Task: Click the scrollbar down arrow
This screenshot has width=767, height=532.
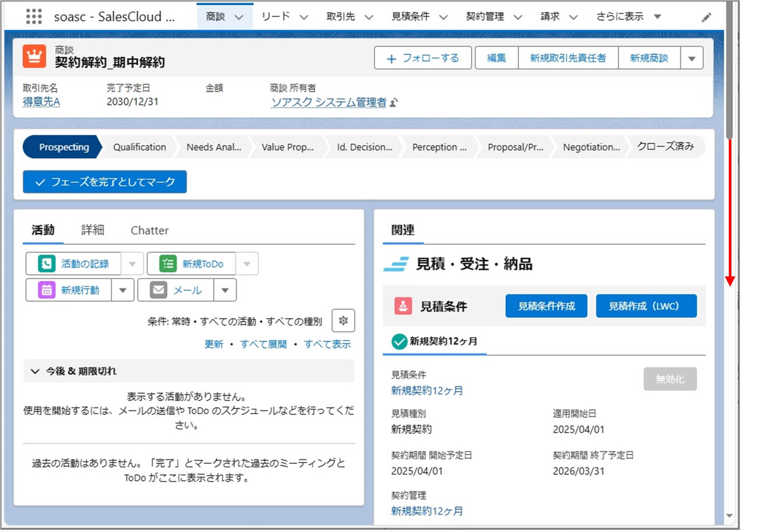Action: coord(730,516)
